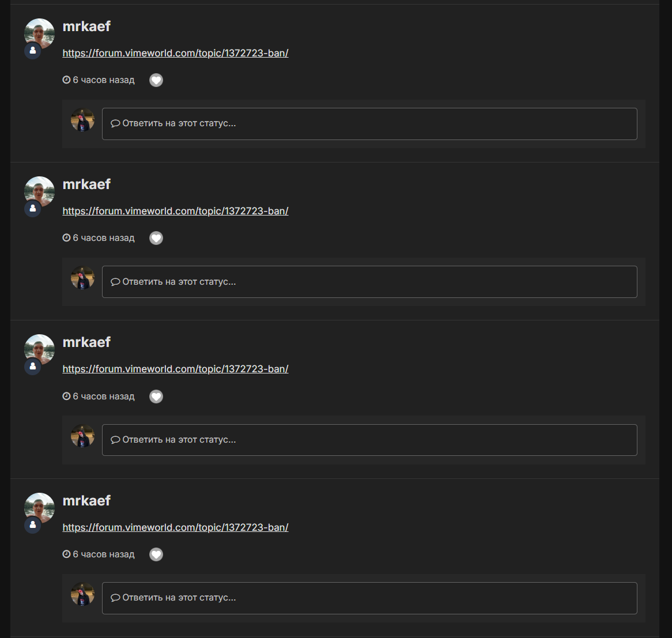
Task: Reply to the first status input field
Action: pos(369,124)
